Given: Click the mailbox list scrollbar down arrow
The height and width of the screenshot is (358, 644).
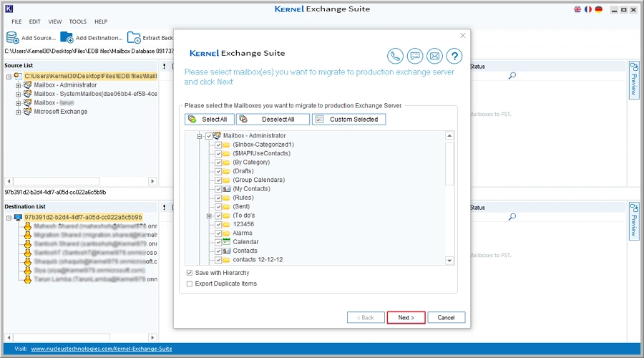Looking at the screenshot, I should coord(449,260).
